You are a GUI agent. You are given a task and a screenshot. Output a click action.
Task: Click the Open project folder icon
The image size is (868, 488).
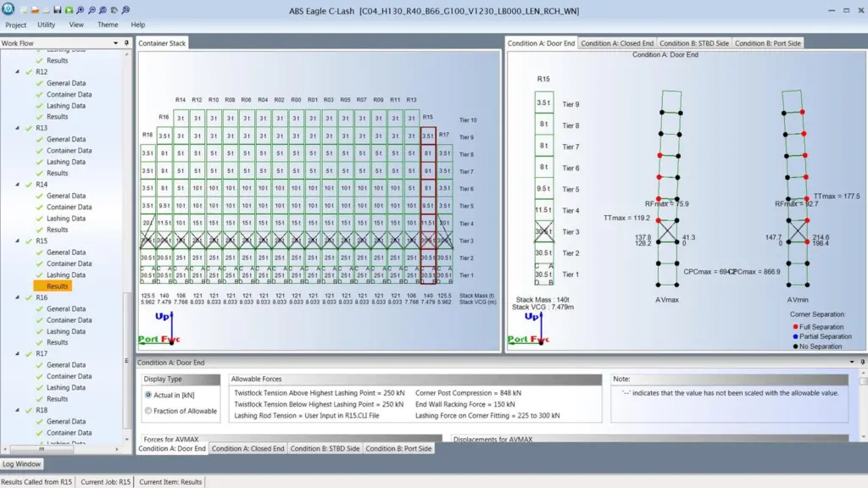(x=35, y=10)
